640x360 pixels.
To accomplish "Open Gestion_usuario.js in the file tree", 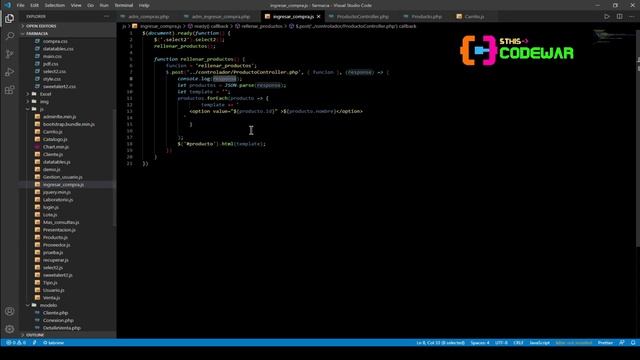I will coord(62,177).
